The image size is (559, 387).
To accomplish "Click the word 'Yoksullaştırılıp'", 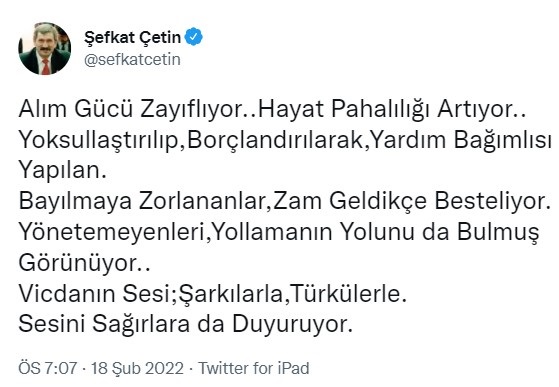I will pos(98,140).
